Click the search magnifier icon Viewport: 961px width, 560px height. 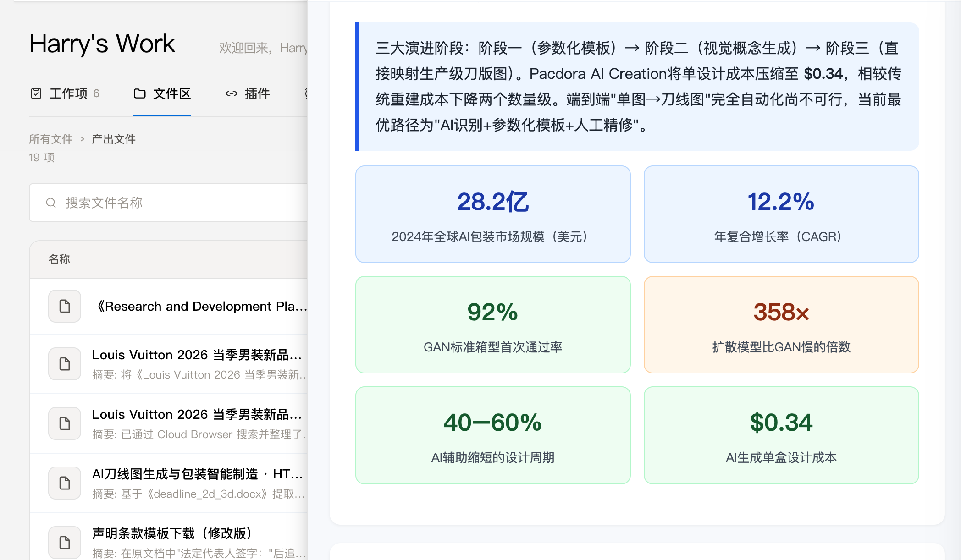51,203
